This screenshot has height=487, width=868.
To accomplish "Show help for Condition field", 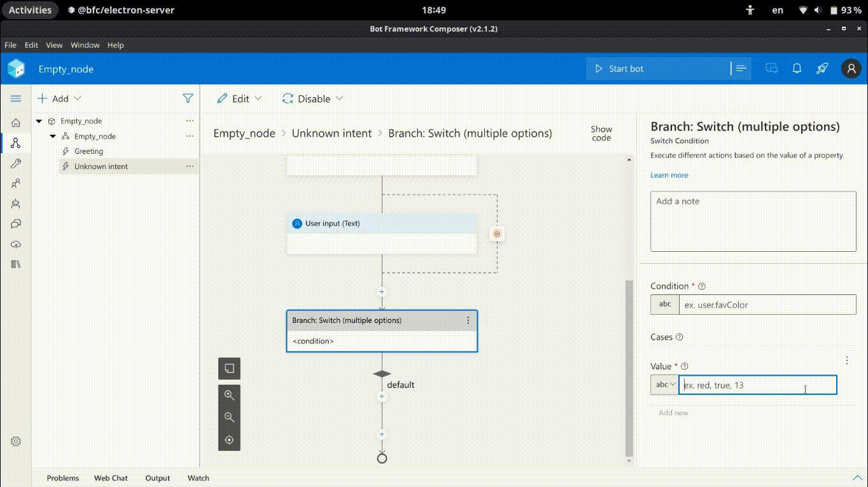I will (x=702, y=287).
